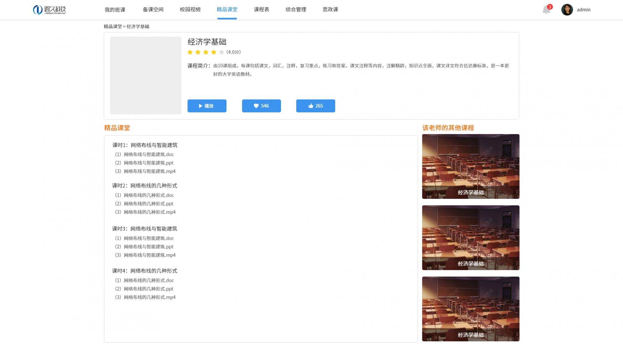Click the grey course cover placeholder image
The height and width of the screenshot is (364, 623).
point(145,75)
